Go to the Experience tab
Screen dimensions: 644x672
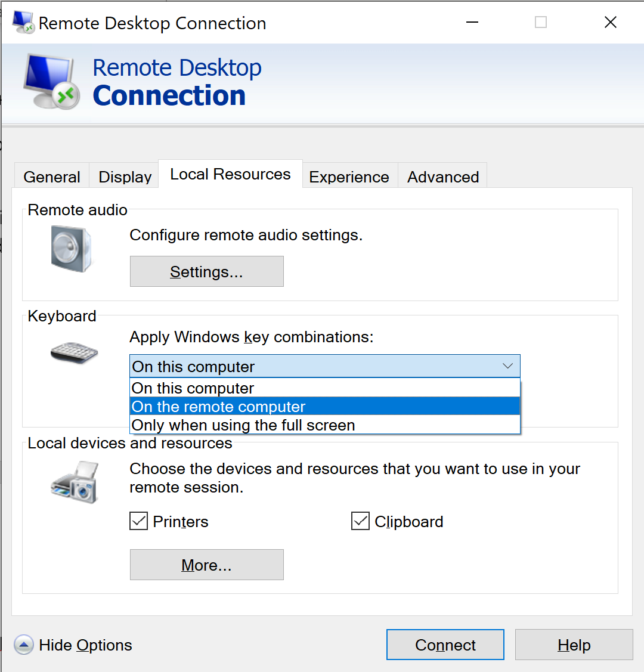point(349,176)
